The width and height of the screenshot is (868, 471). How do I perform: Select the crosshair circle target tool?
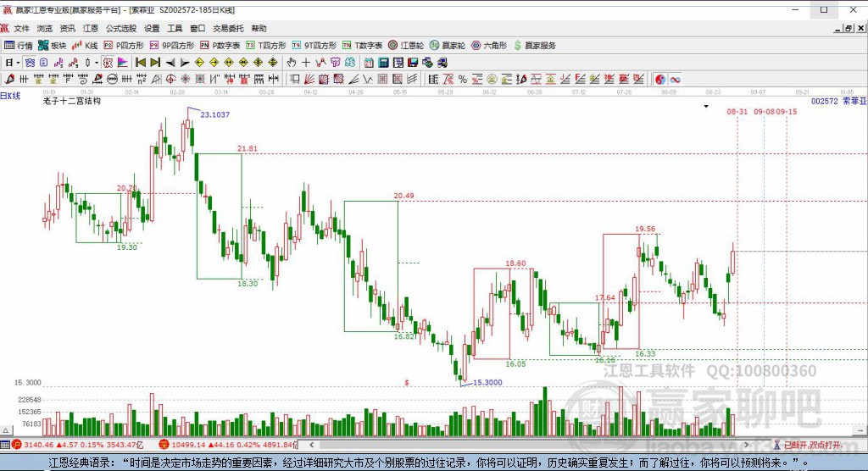point(171,79)
